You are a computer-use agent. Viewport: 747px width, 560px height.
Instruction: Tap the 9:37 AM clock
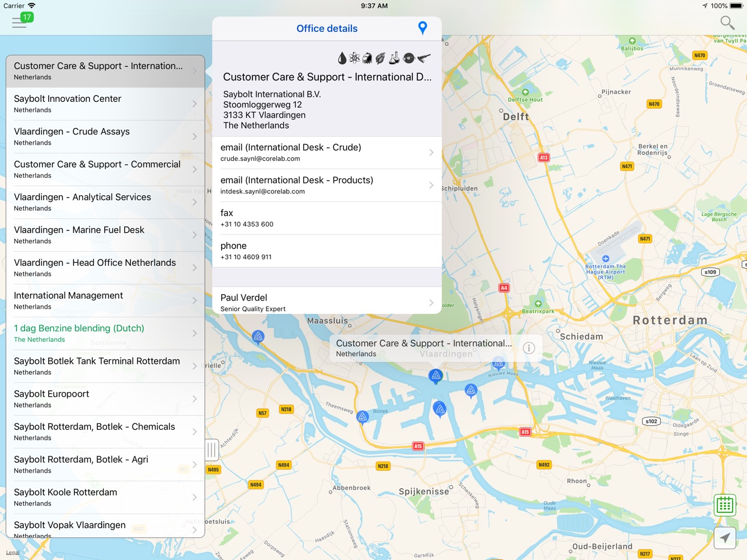click(x=374, y=6)
